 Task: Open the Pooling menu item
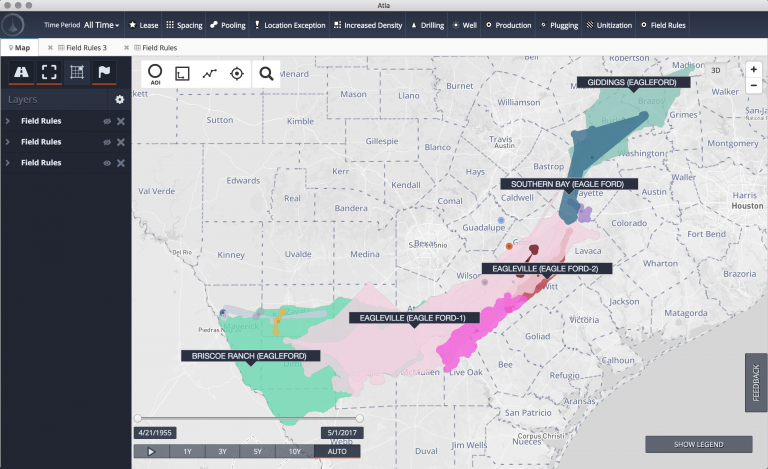click(x=228, y=25)
